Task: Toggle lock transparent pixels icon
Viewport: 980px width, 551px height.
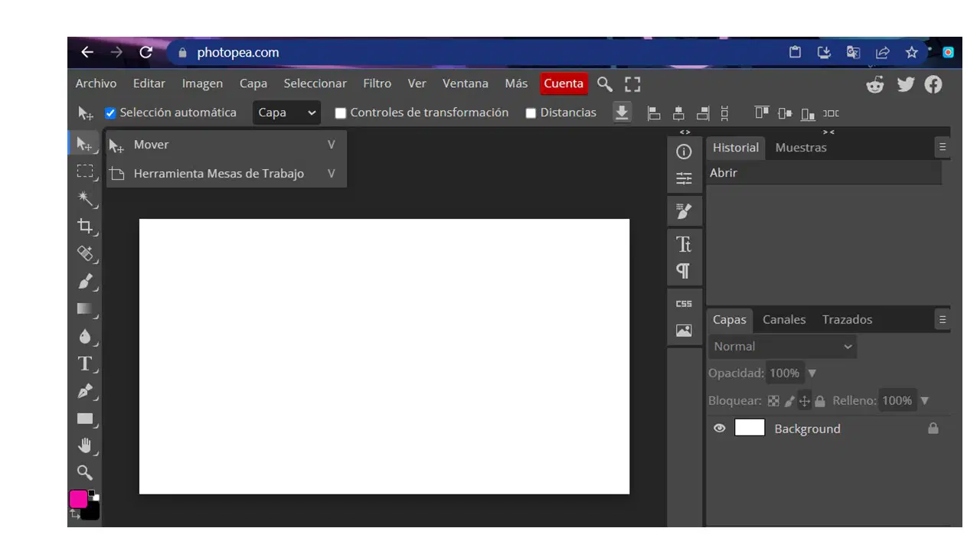Action: pos(773,401)
